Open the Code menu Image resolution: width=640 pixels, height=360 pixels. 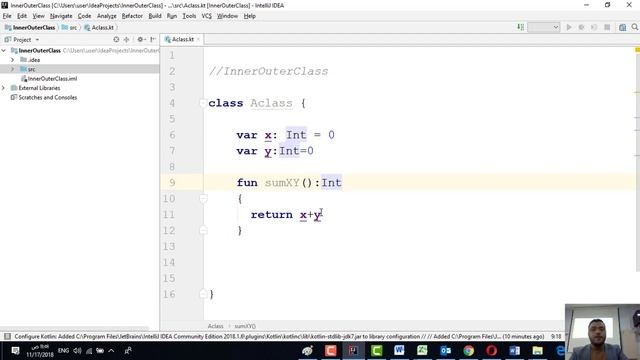click(x=84, y=16)
